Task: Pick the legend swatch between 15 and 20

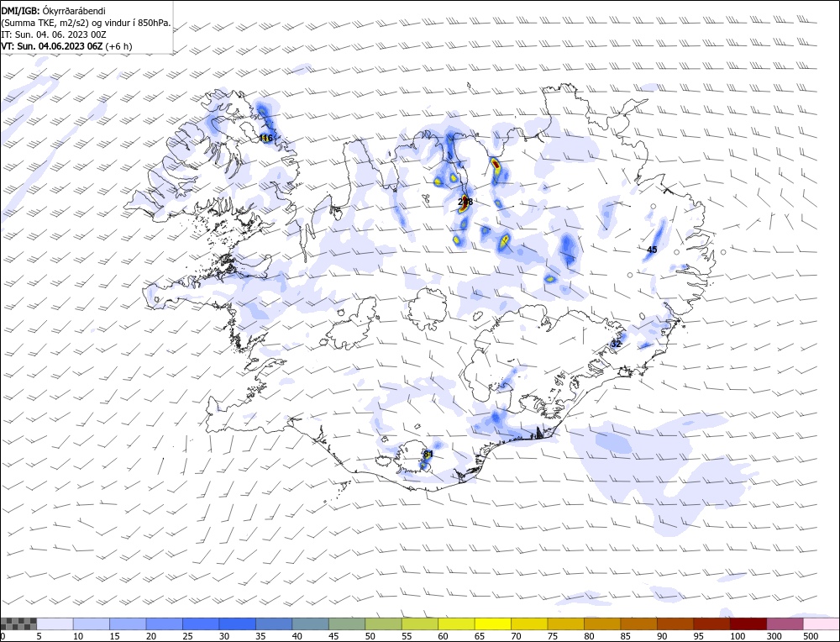Action: 128,624
